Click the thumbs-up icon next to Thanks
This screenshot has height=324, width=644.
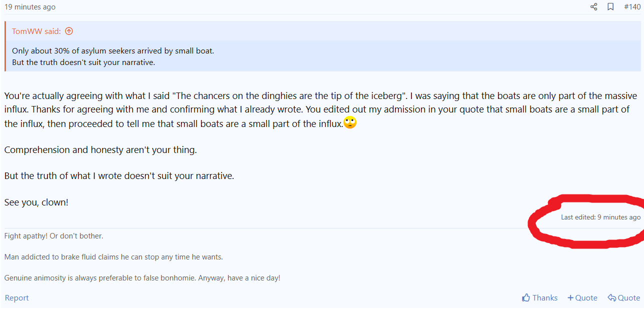coord(526,298)
